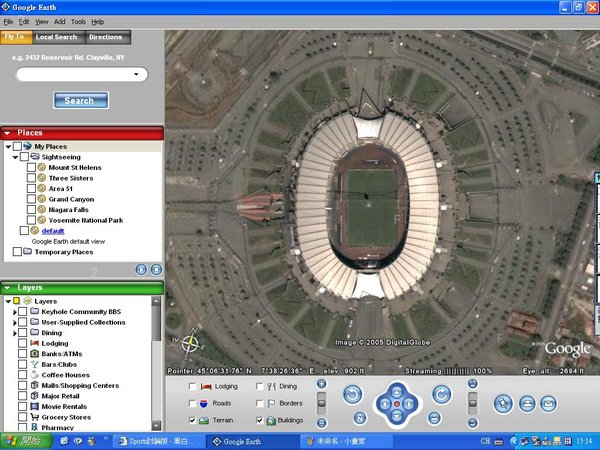
Task: Stop the Places tour
Action: pyautogui.click(x=156, y=269)
